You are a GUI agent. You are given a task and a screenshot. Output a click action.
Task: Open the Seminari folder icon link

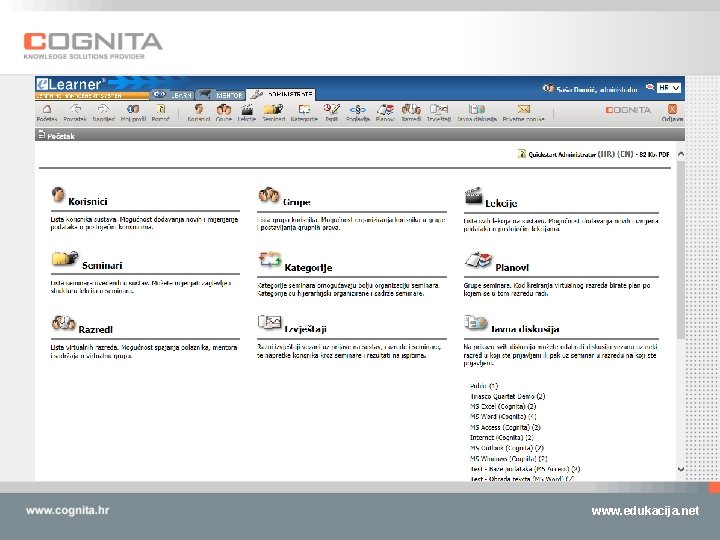pyautogui.click(x=65, y=259)
